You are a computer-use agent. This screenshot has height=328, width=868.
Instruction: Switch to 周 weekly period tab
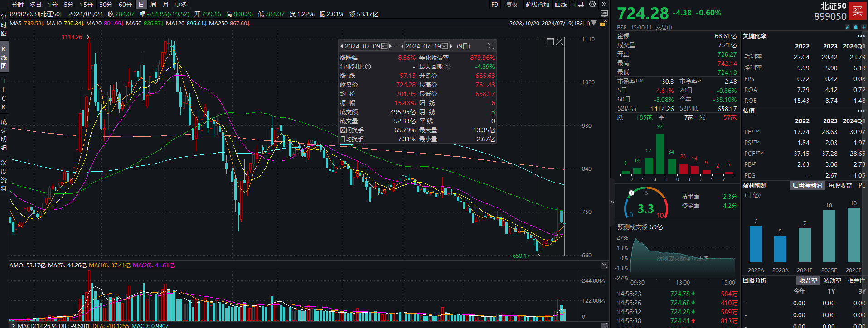pyautogui.click(x=153, y=5)
